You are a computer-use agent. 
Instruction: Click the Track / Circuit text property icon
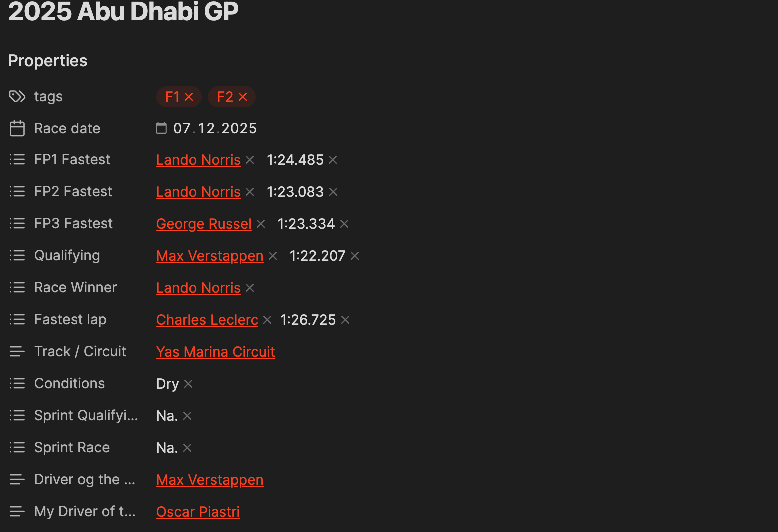pyautogui.click(x=17, y=351)
